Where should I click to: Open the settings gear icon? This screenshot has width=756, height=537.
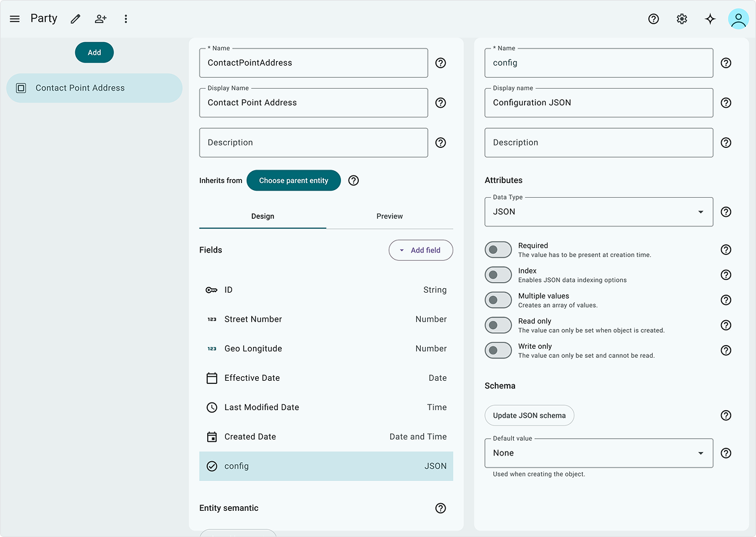coord(682,19)
